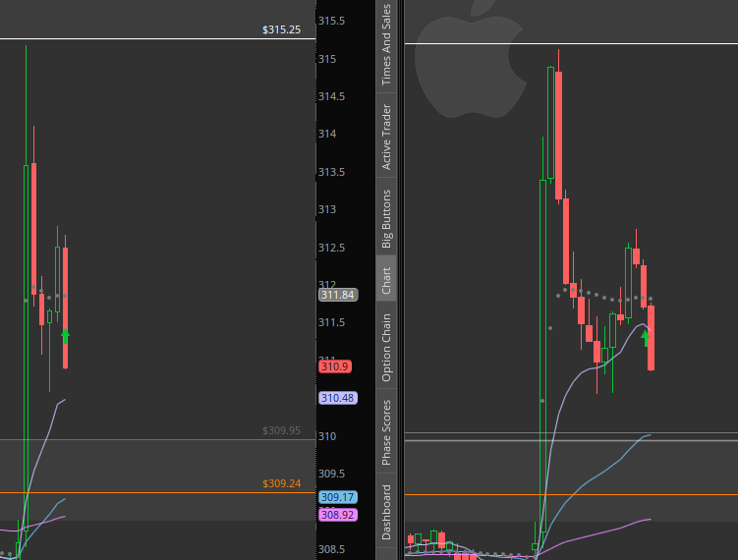Screen dimensions: 738x560
Task: Click green buy arrow on right chart
Action: pos(646,338)
